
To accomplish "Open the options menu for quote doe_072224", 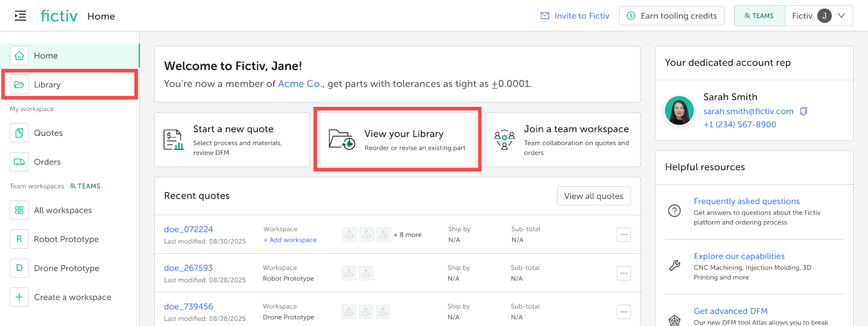I will click(x=623, y=235).
